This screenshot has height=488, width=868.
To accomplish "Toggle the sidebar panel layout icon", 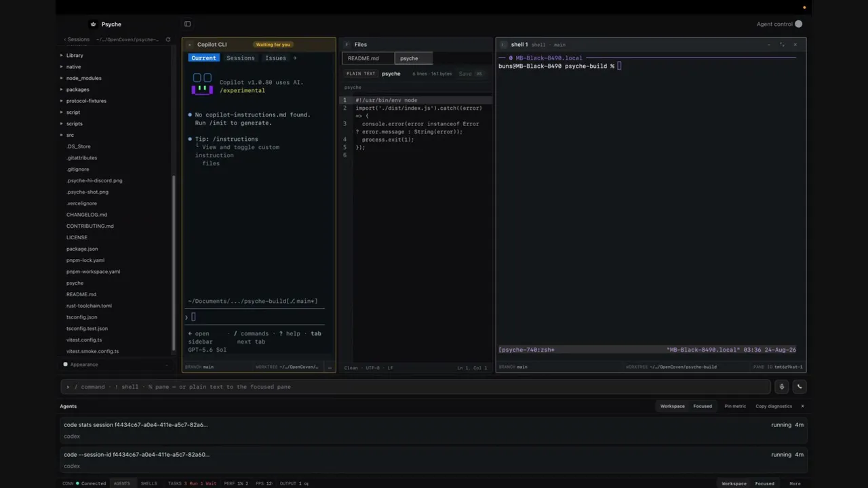I will (187, 24).
